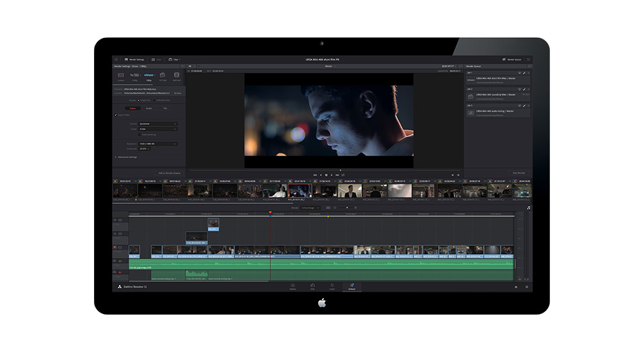This screenshot has height=352, width=644.
Task: Switch to the File tab in render settings
Action: (165, 108)
